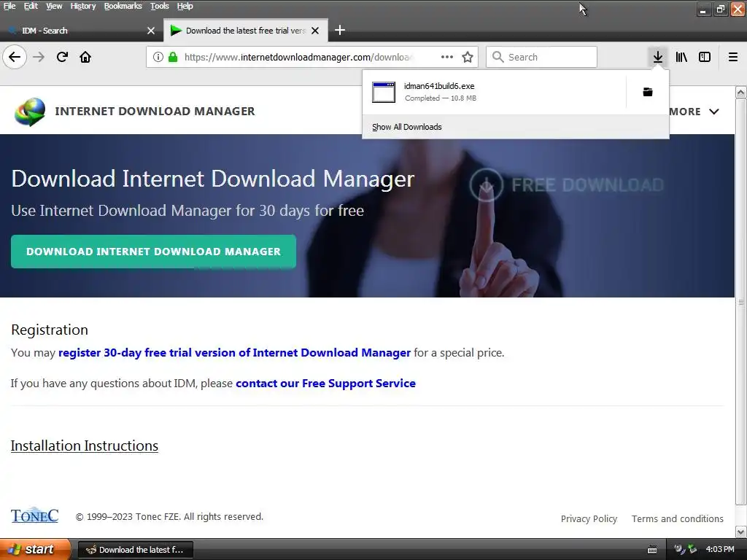Viewport: 747px width, 560px height.
Task: Click the magnifier icon in search box
Action: [498, 57]
